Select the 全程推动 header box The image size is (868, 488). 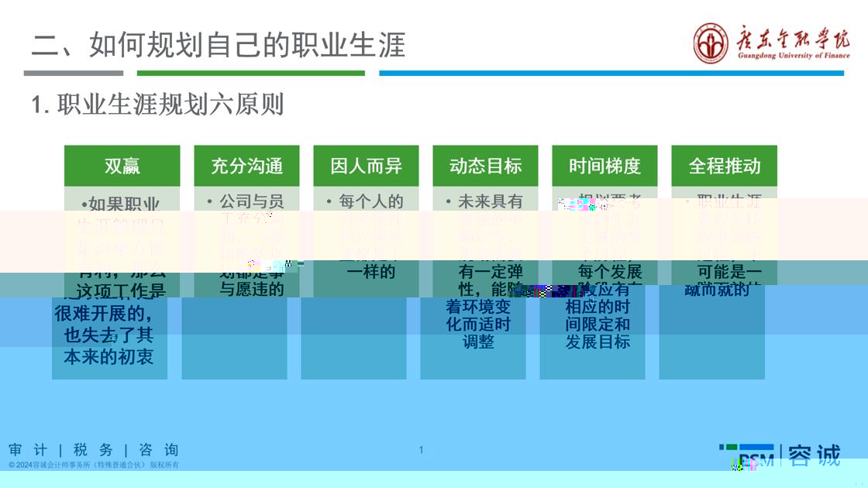tap(724, 166)
